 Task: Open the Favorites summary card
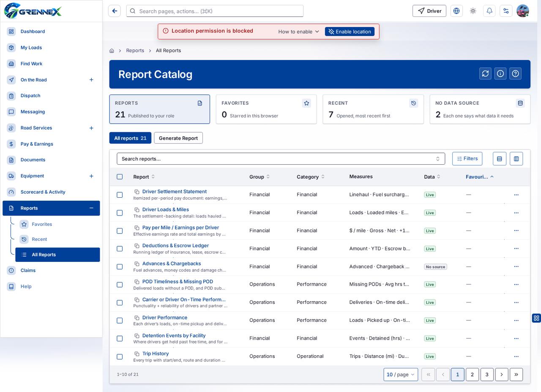click(266, 109)
